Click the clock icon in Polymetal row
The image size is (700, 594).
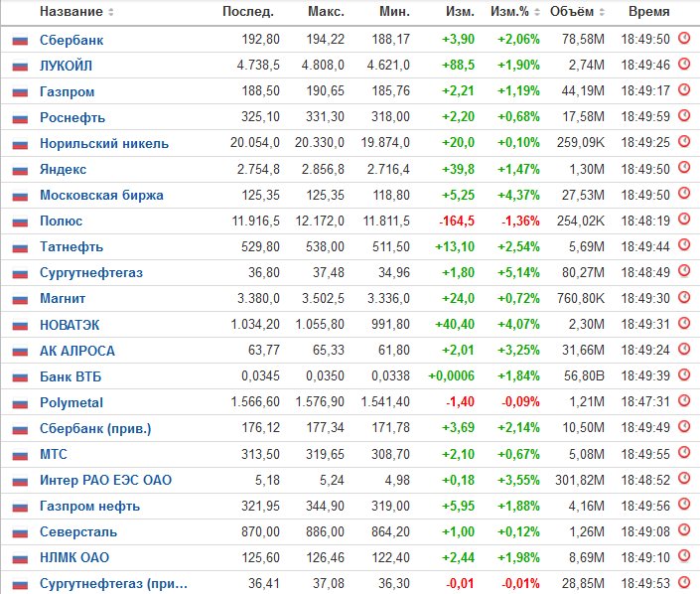pyautogui.click(x=684, y=400)
